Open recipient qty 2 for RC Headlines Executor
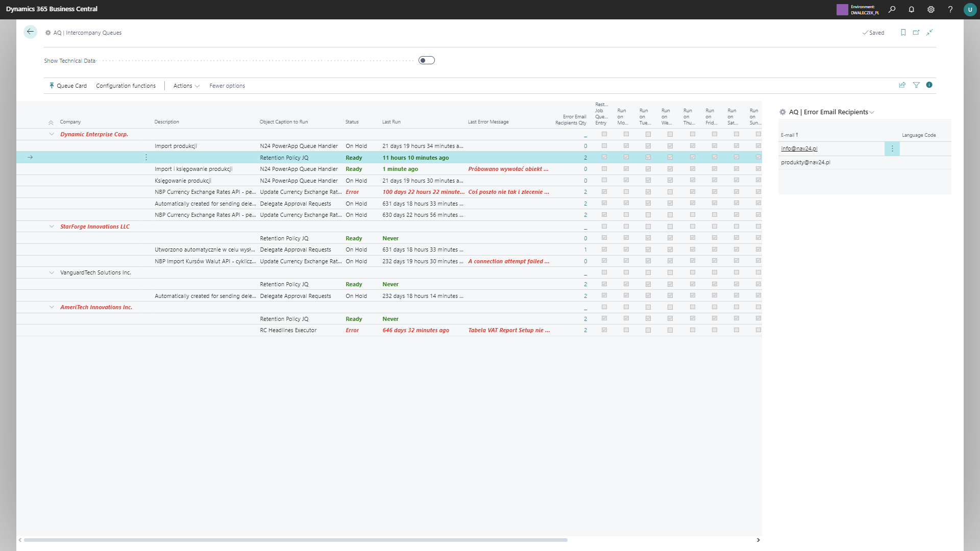The width and height of the screenshot is (980, 551). (585, 330)
